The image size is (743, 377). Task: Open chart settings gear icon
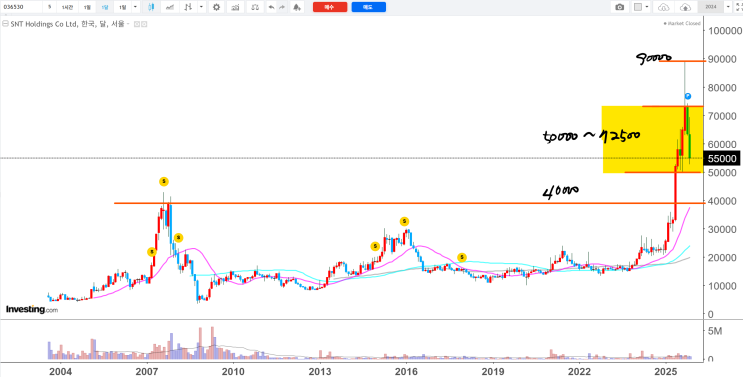tap(217, 7)
